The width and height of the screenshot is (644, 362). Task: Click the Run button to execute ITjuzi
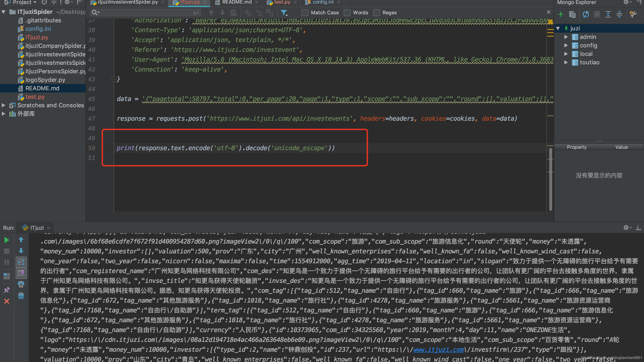coord(7,240)
